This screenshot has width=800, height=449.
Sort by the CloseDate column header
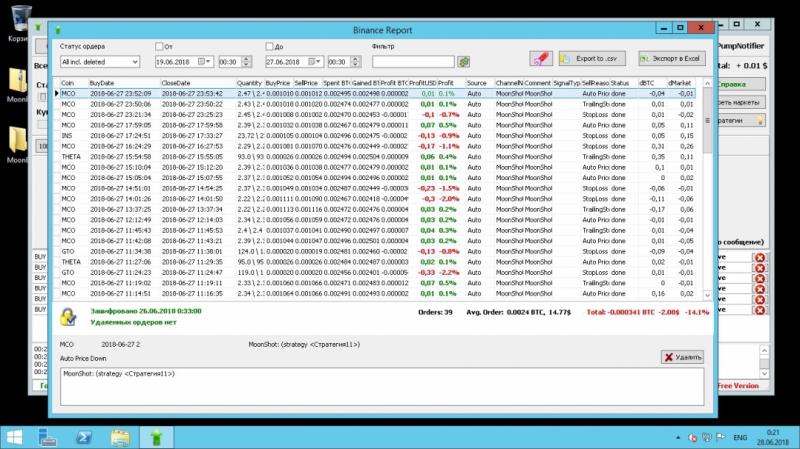[197, 83]
